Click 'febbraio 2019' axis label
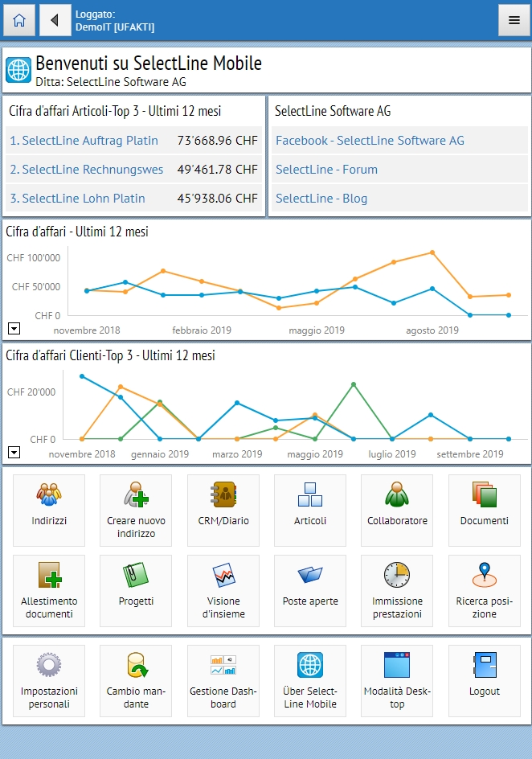Viewport: 532px width, 759px height. point(202,330)
